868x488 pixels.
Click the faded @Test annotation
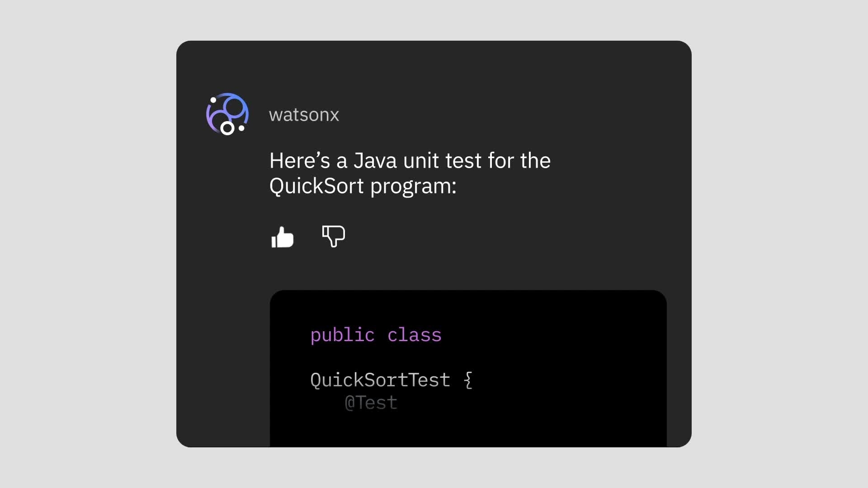pyautogui.click(x=371, y=403)
